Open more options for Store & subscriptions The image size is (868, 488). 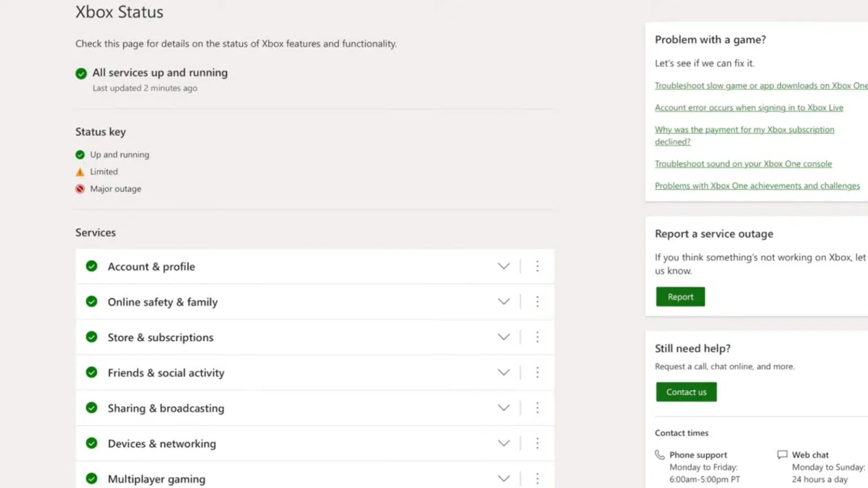537,337
